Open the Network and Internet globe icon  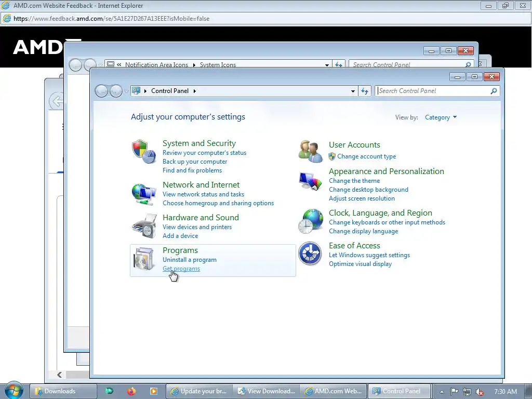(x=144, y=194)
